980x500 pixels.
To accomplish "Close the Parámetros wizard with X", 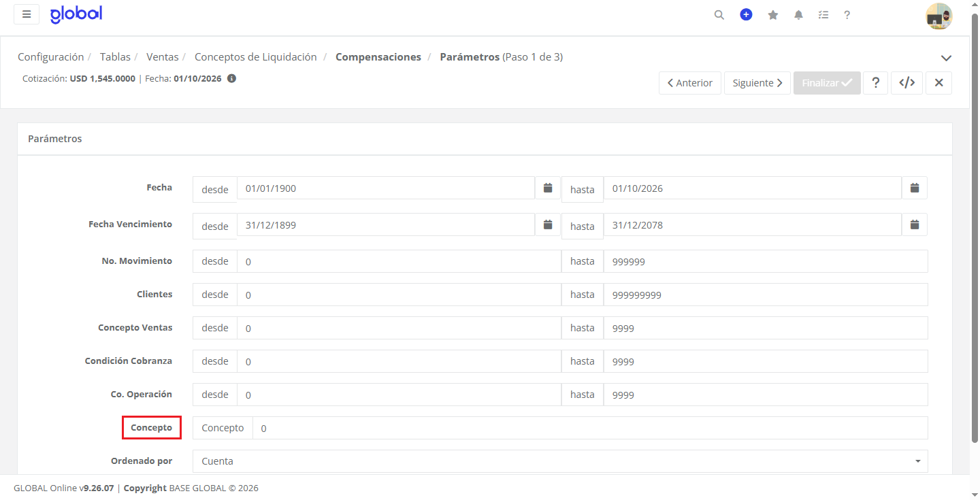I will click(938, 83).
